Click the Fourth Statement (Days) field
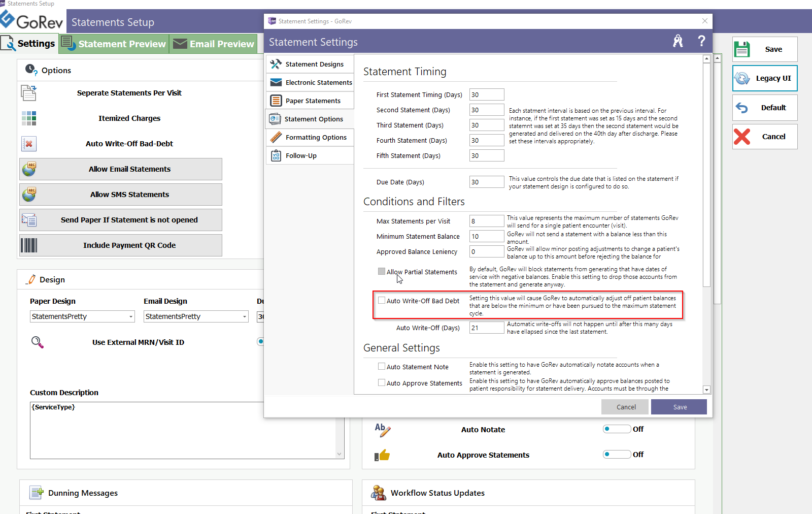Image resolution: width=812 pixels, height=514 pixels. tap(487, 140)
